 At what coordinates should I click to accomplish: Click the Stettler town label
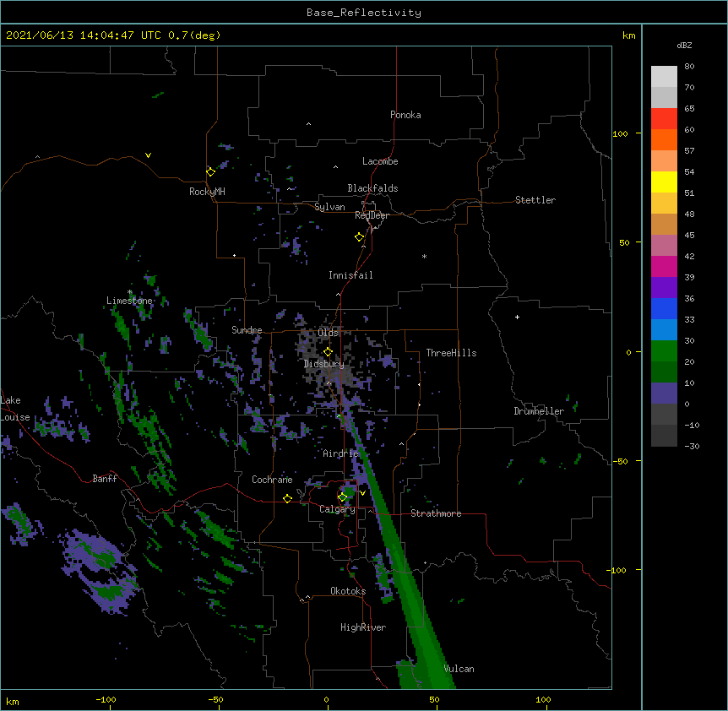coord(535,200)
